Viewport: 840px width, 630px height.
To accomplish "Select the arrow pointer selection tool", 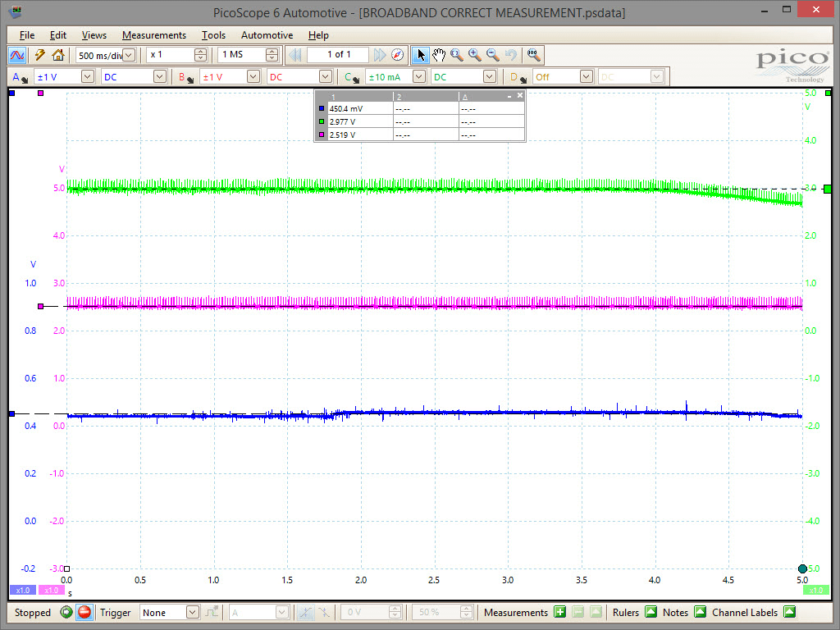I will [421, 55].
